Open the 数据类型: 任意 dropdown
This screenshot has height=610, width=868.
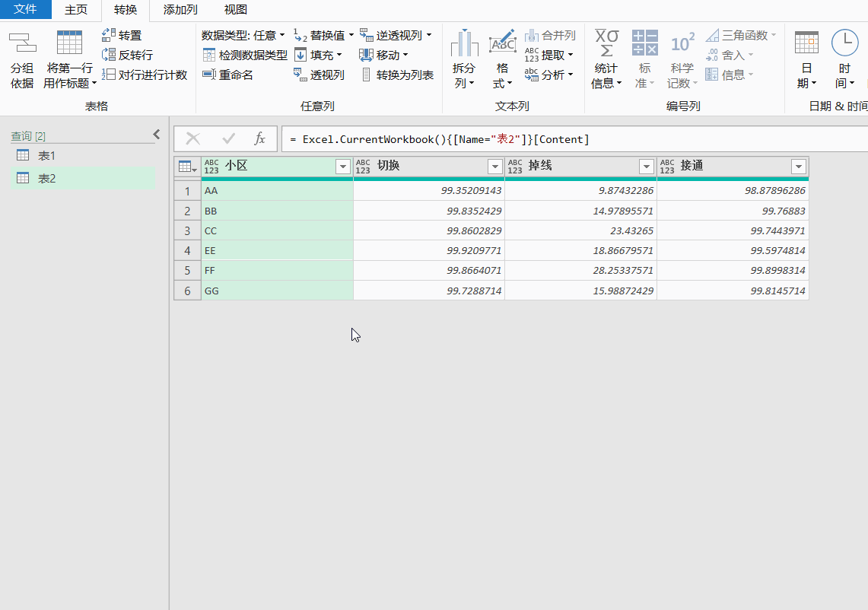point(243,36)
